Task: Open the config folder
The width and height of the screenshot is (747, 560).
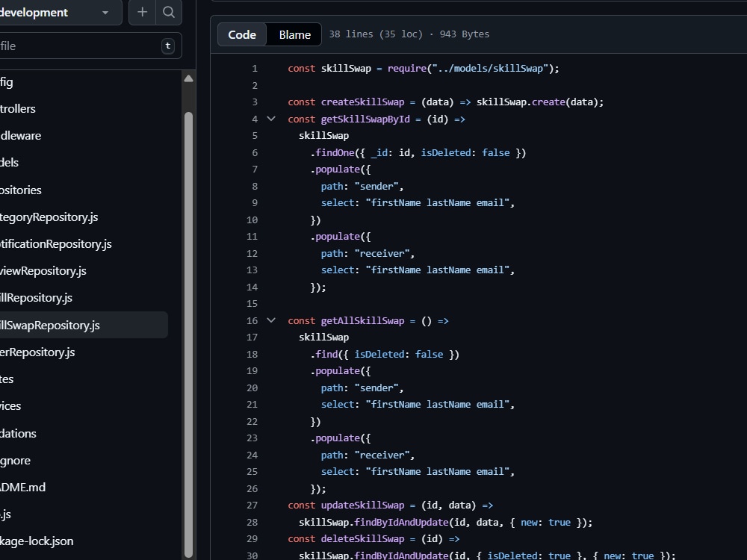Action: point(6,82)
